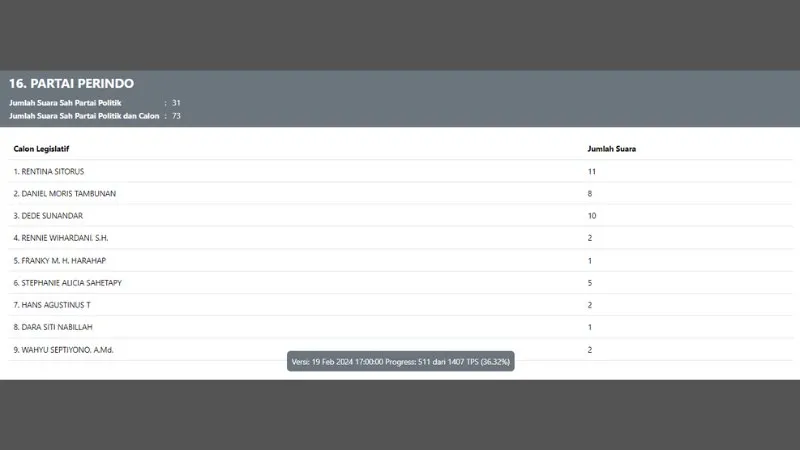Select candidate '7. HANS AGUSTINUS T'
Screen dimensions: 800x450
coord(52,305)
